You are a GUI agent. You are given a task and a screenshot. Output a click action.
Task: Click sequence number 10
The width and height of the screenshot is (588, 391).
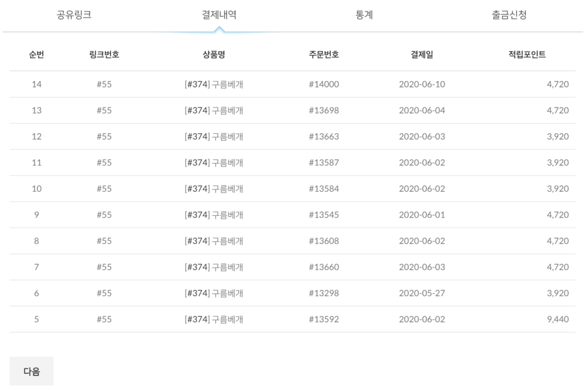coord(36,188)
